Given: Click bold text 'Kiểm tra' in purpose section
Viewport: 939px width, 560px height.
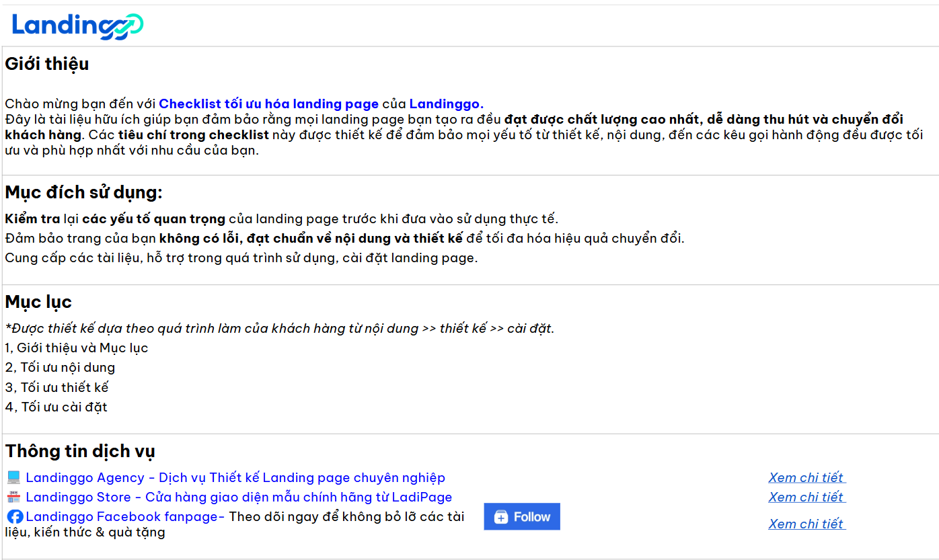Looking at the screenshot, I should [32, 219].
